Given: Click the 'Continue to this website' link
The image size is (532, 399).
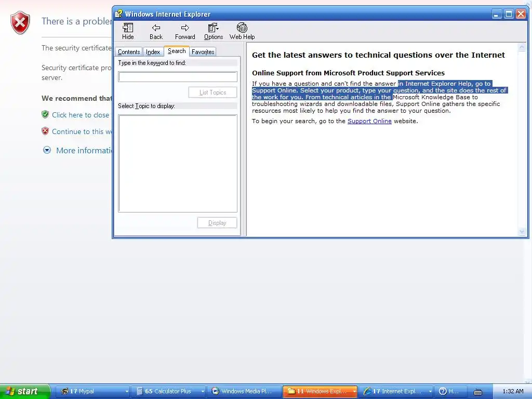Looking at the screenshot, I should [82, 131].
